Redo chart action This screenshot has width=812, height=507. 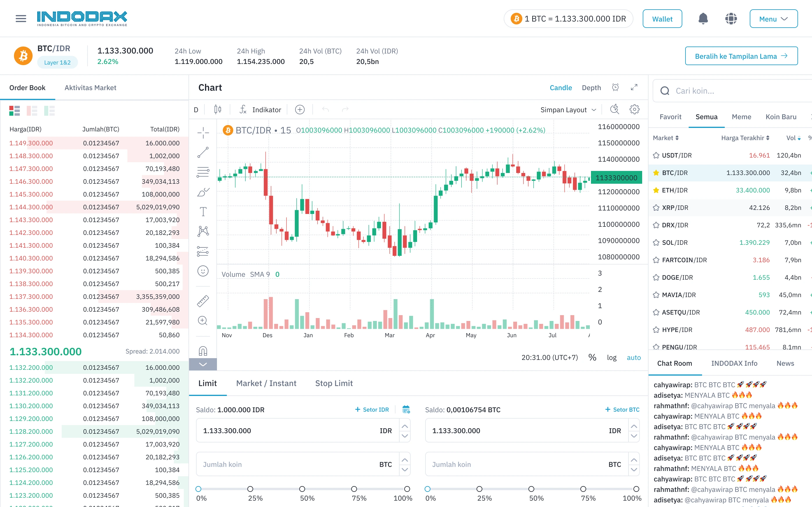(345, 110)
